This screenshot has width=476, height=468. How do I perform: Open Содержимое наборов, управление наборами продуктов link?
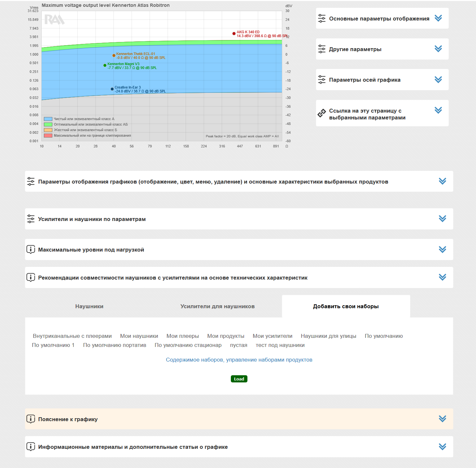[239, 360]
